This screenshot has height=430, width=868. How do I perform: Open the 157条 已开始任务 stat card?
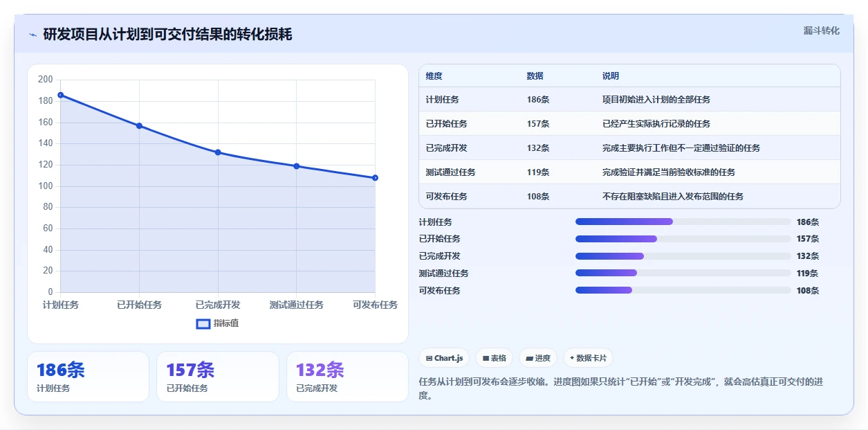pyautogui.click(x=218, y=377)
